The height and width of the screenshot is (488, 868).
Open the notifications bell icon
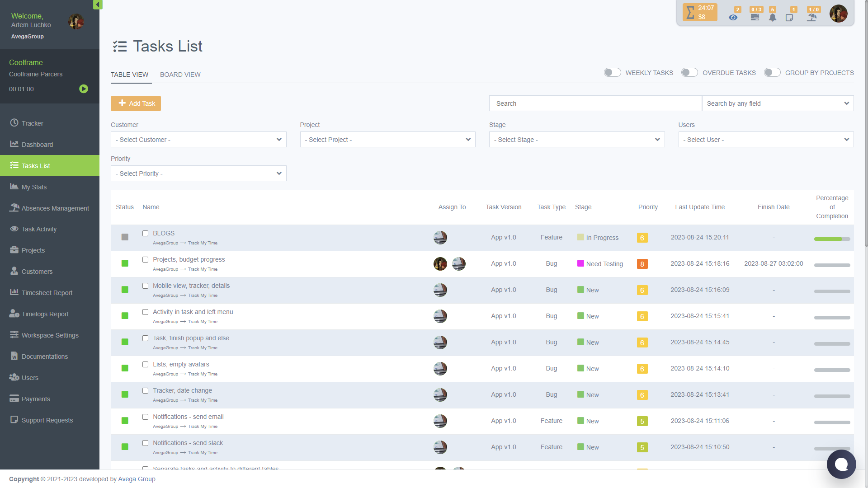(773, 18)
